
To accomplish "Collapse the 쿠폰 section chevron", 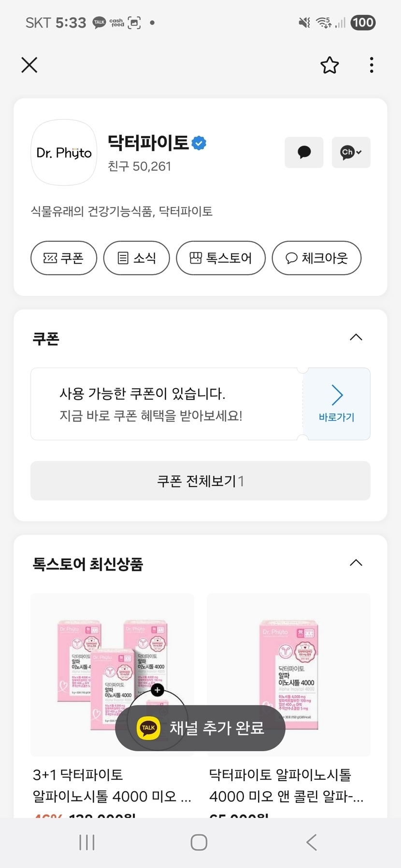I will coord(356,337).
